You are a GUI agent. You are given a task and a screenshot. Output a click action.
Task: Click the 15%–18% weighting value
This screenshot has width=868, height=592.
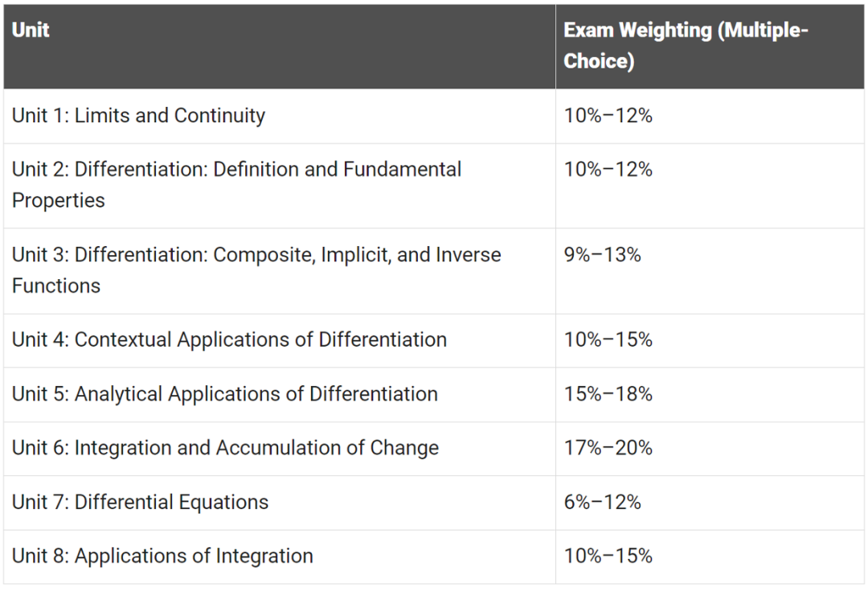[x=608, y=394]
